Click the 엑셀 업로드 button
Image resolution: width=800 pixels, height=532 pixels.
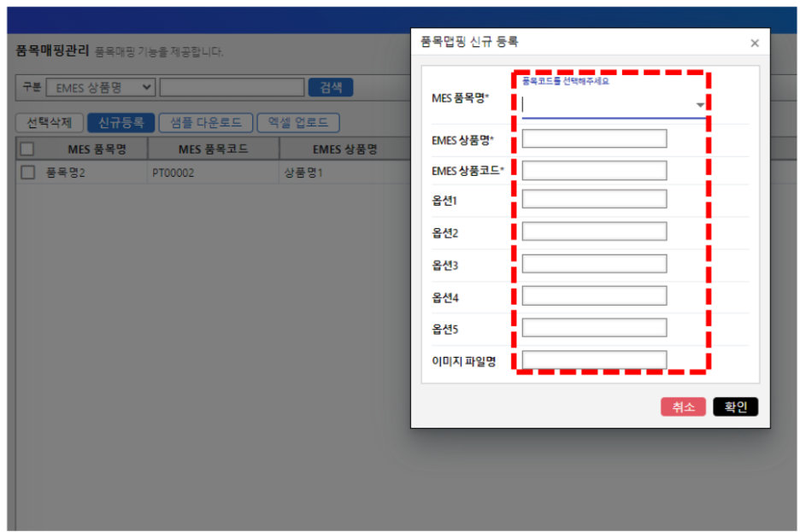[298, 123]
